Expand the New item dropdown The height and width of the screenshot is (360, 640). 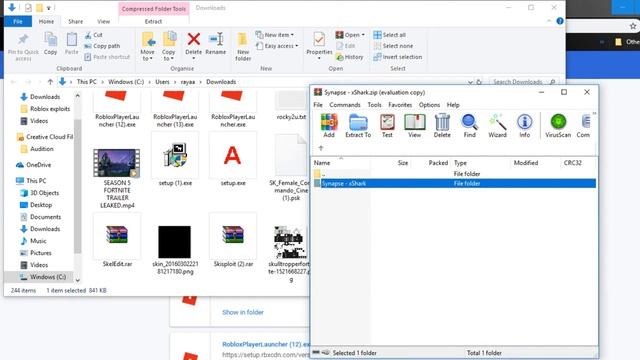pyautogui.click(x=275, y=35)
